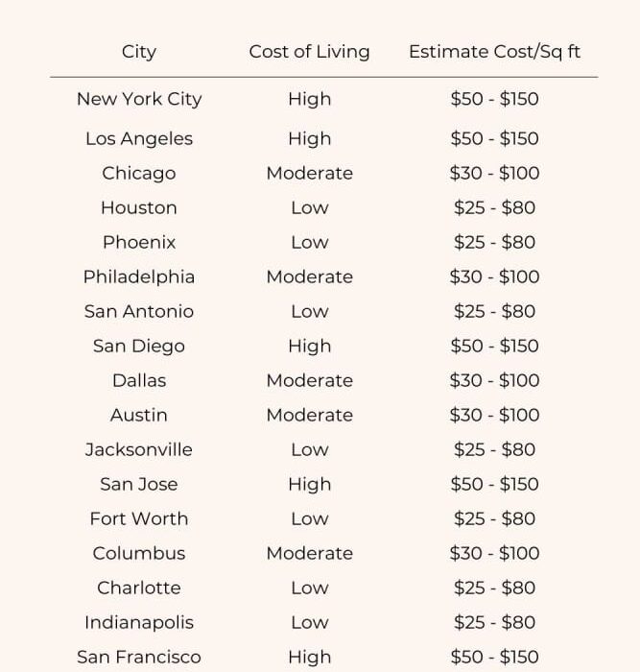
Task: Click the Cost of Living column header
Action: pos(309,52)
